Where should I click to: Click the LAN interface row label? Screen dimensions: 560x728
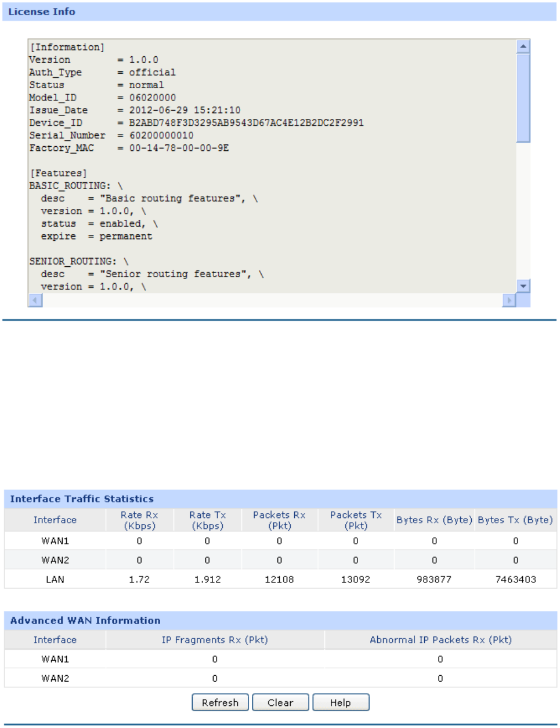point(55,579)
